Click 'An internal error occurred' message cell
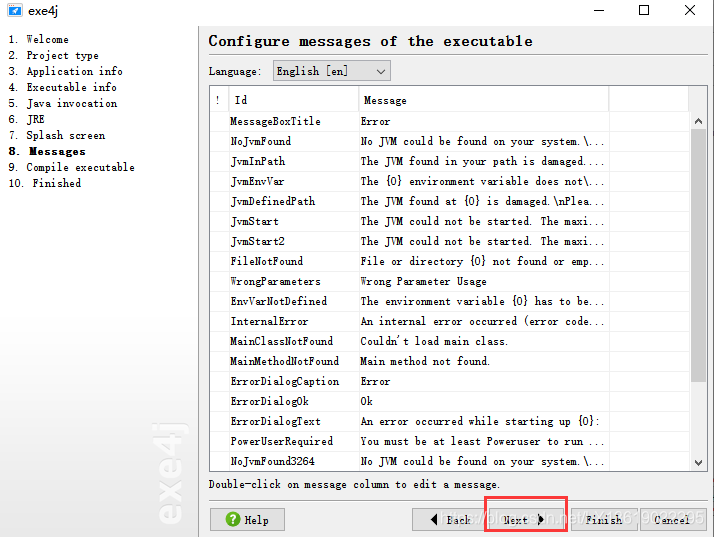Viewport: 714px width, 537px height. point(482,322)
